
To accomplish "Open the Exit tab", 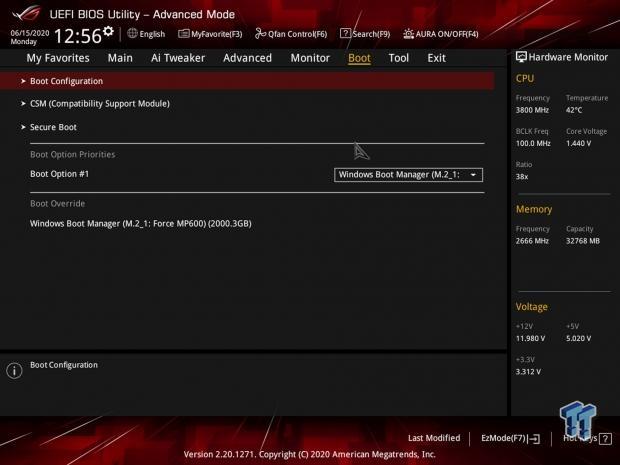I will pos(437,58).
